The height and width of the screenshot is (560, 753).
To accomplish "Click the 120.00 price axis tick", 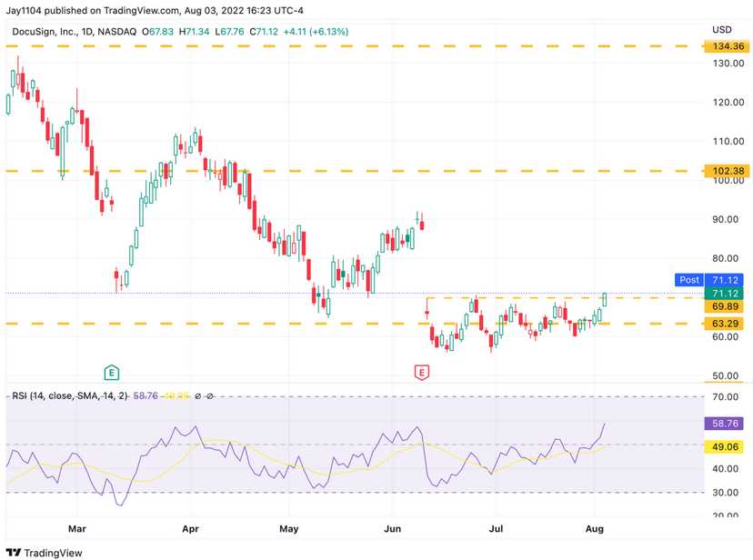I will (728, 102).
